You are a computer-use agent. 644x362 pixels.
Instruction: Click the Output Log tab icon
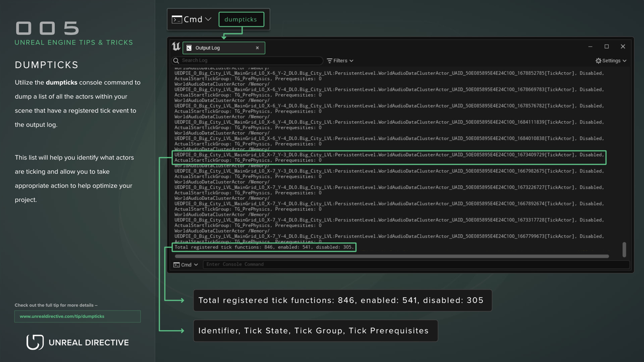pos(189,48)
